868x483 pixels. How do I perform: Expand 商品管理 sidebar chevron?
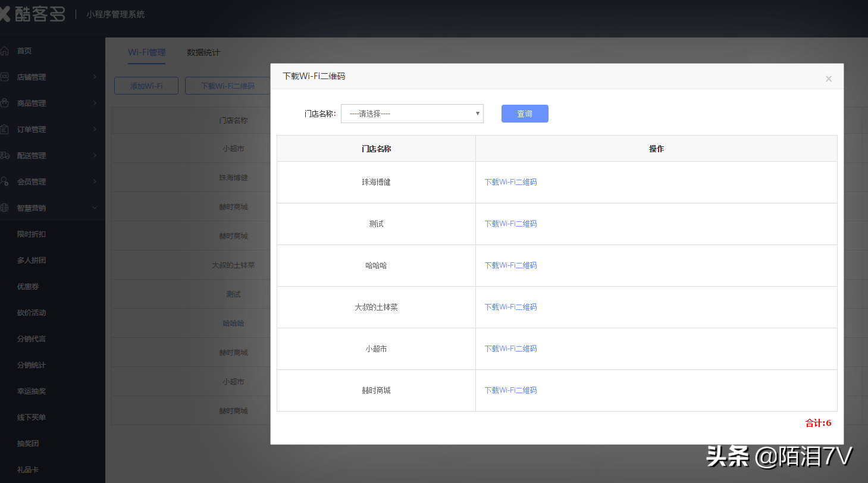click(95, 103)
